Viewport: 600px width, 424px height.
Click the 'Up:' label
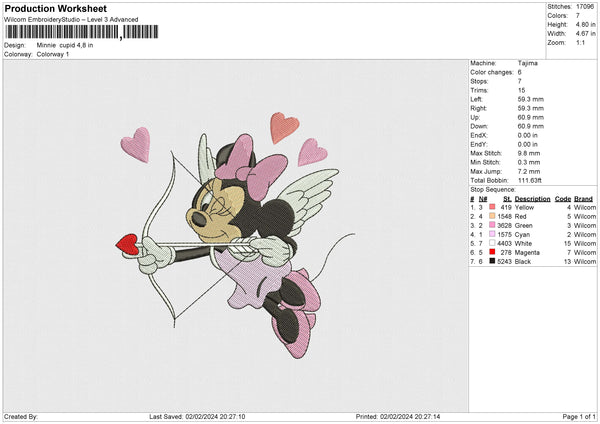(x=475, y=117)
